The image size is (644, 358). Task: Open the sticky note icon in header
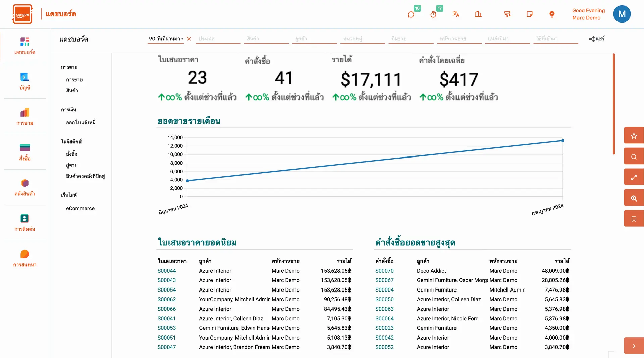click(x=530, y=14)
